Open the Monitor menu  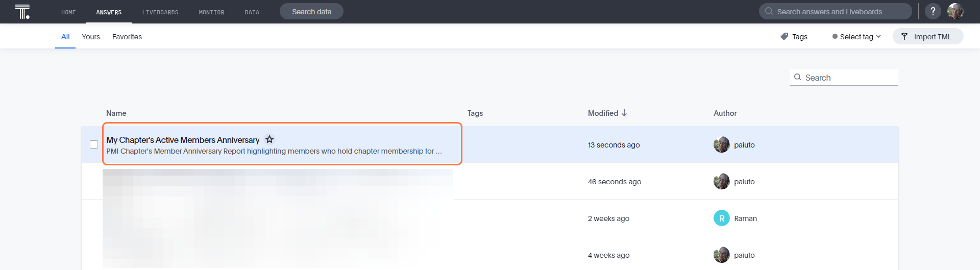[x=211, y=12]
